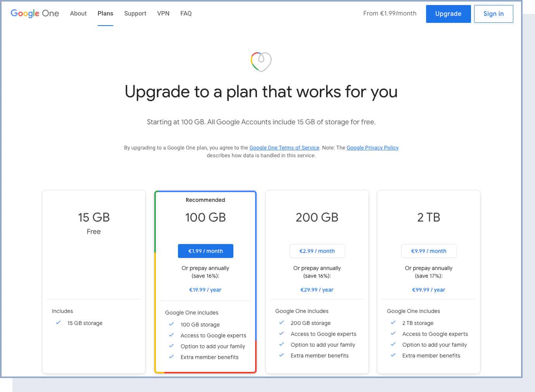Click the 'From €1.99/month' text

coord(390,14)
